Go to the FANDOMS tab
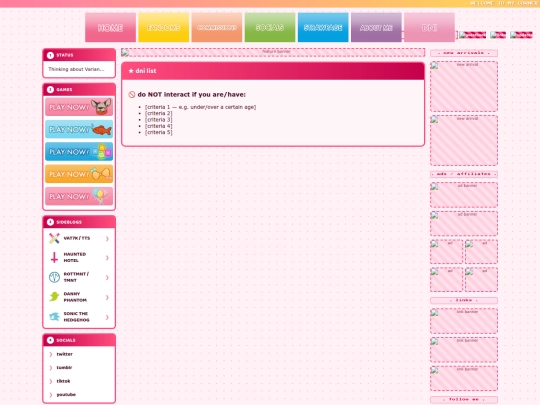The width and height of the screenshot is (540, 405). [164, 28]
